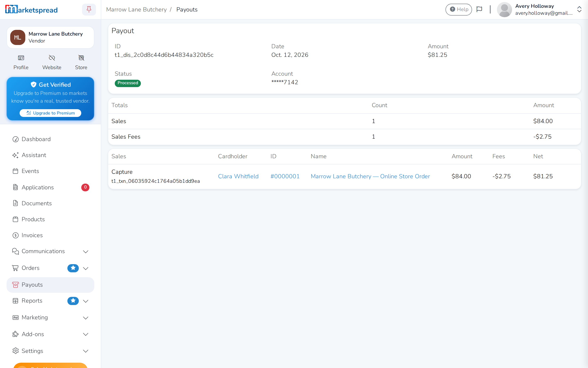Click payout ID t1_dis_2c0d8c44d6b44834a320b5c
Viewport: 588px width, 368px height.
coord(164,55)
